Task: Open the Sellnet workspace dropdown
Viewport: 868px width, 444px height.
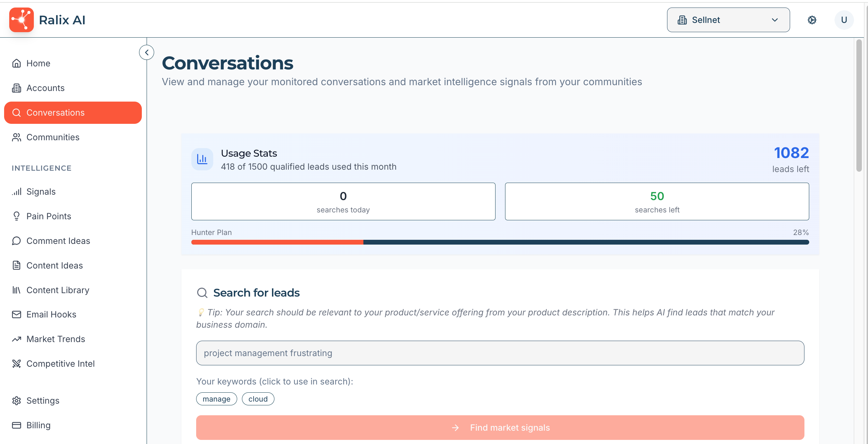Action: click(728, 20)
